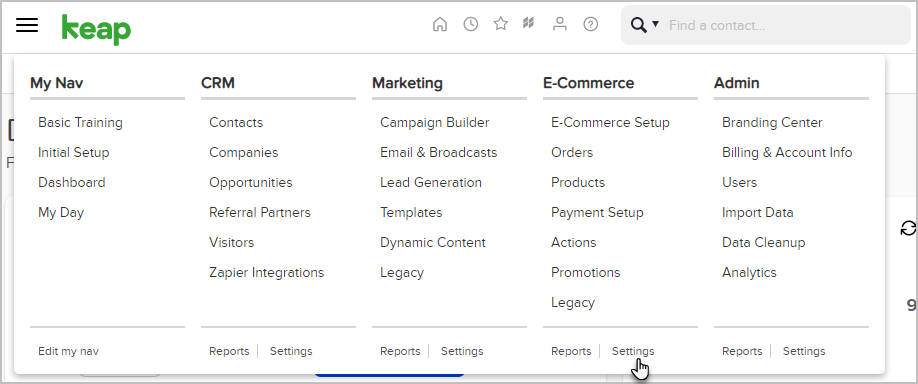Open Opportunities

tap(251, 183)
